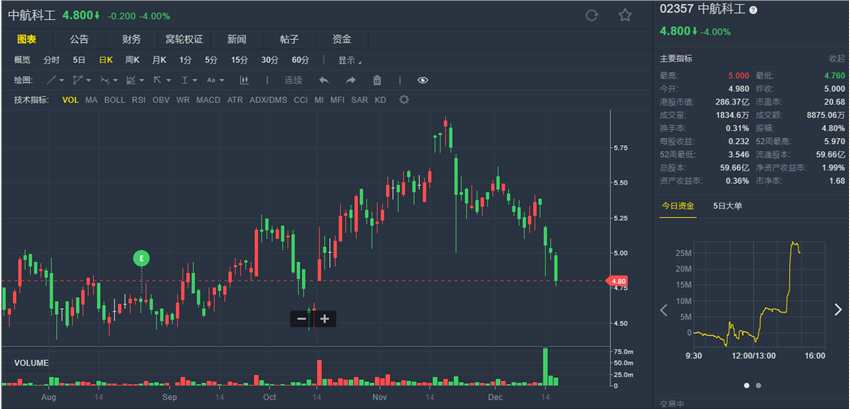Click the red 4.80 price label

click(x=617, y=281)
